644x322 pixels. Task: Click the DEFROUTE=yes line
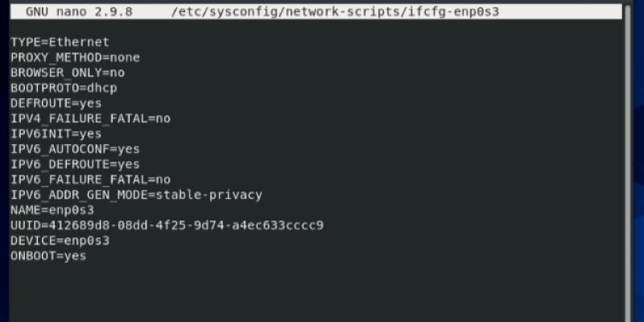(56, 104)
